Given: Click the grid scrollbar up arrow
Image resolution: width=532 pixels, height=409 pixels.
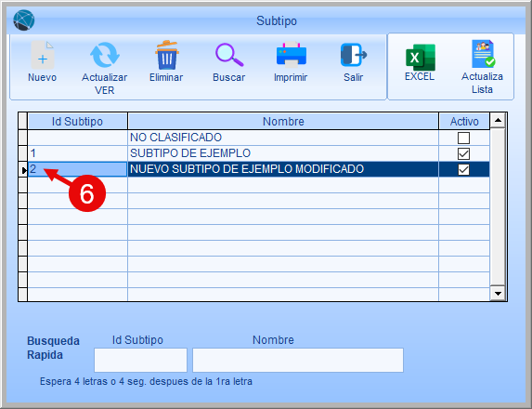Looking at the screenshot, I should click(498, 120).
